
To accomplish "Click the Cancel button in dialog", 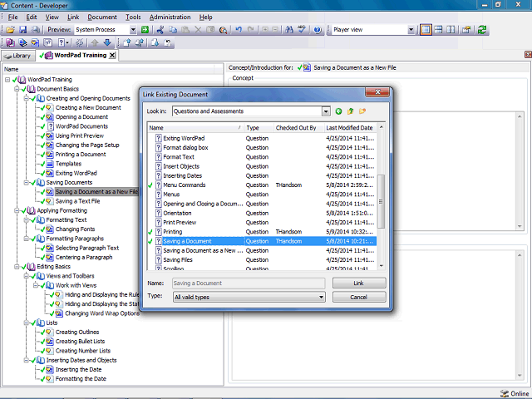I will coord(359,298).
